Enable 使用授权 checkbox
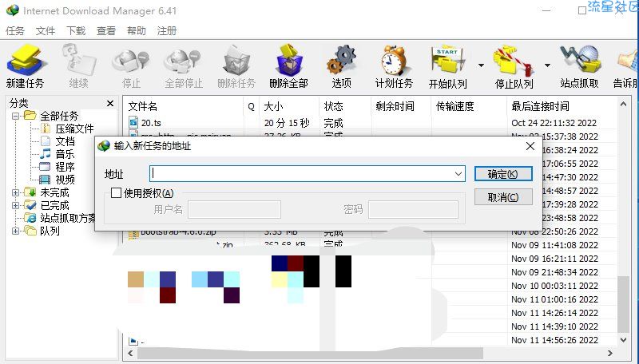Viewport: 639px width, 364px height. [x=116, y=193]
